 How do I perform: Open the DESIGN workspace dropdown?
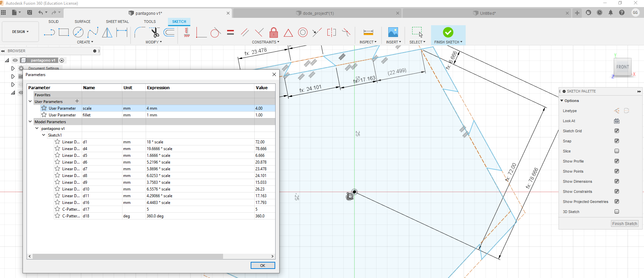click(20, 32)
